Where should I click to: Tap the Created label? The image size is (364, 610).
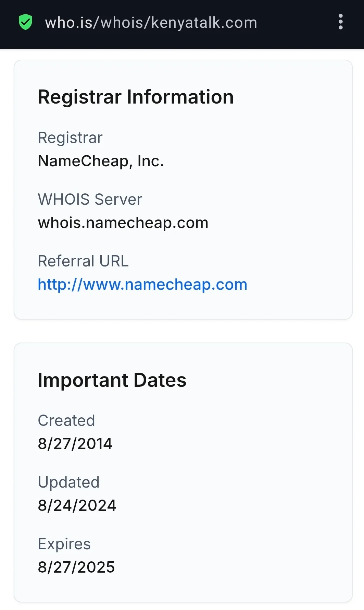pos(66,420)
